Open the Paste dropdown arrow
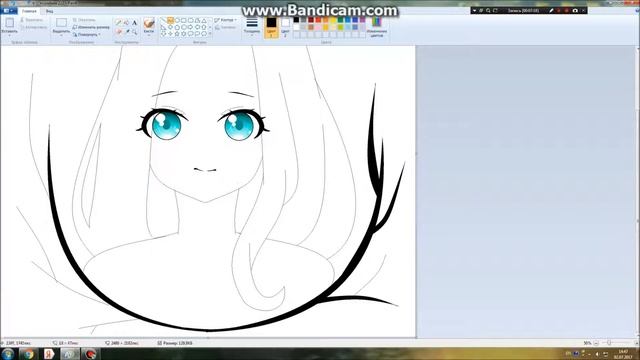Viewport: 640px width, 360px height. (x=9, y=36)
